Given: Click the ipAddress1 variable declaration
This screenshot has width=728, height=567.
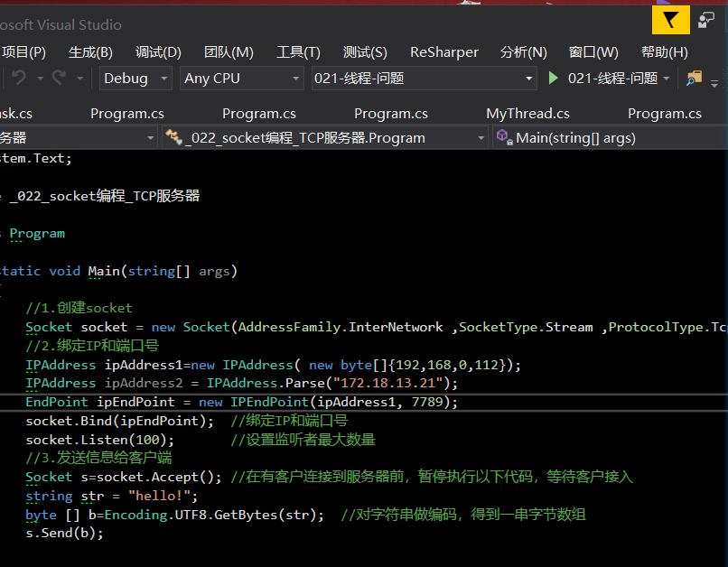Looking at the screenshot, I should (144, 365).
